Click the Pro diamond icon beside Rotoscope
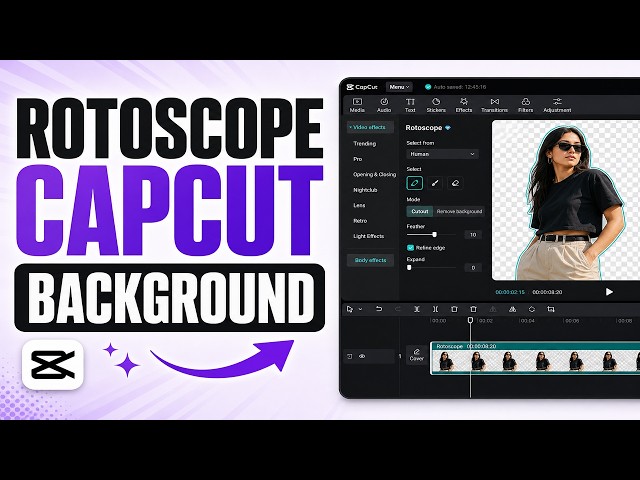Screen dimensions: 640x480 click(448, 128)
